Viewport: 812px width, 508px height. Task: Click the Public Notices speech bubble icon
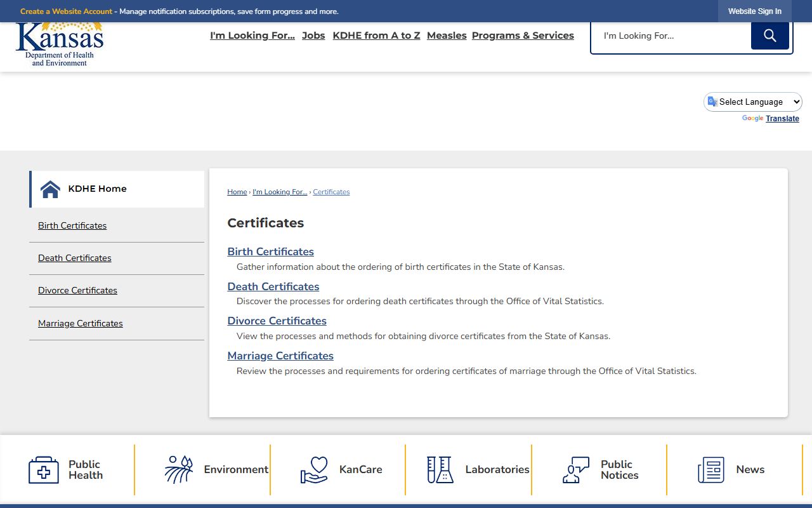pos(576,470)
